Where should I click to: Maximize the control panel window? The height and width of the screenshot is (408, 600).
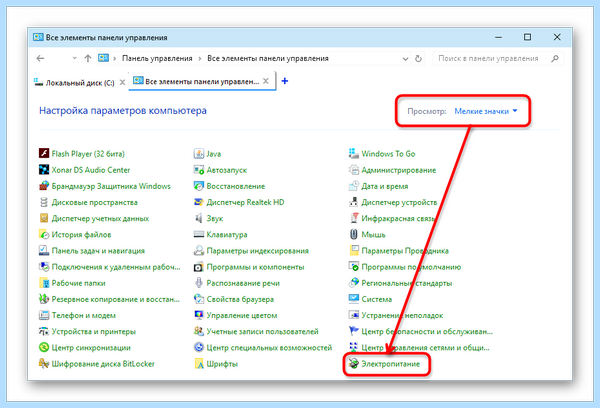[527, 37]
